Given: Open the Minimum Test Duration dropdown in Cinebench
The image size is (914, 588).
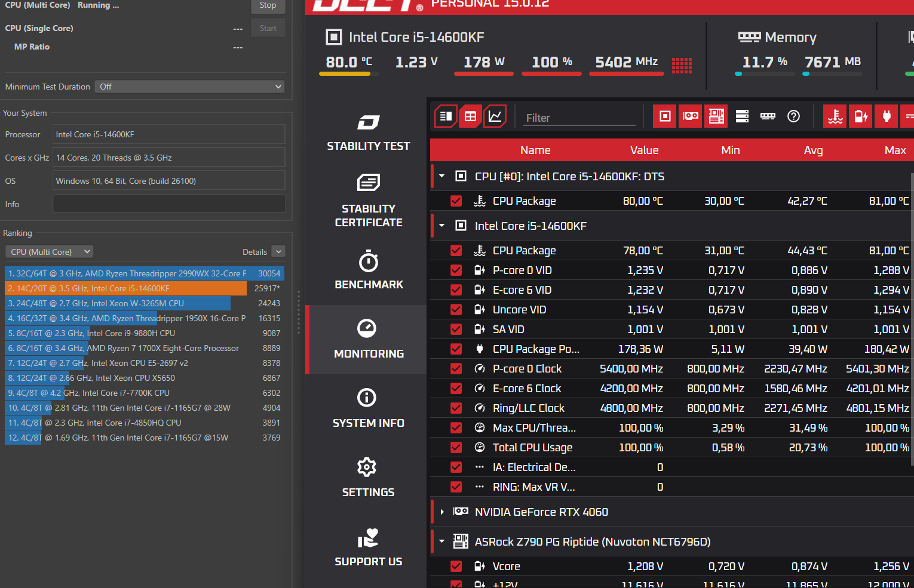Looking at the screenshot, I should tap(191, 87).
